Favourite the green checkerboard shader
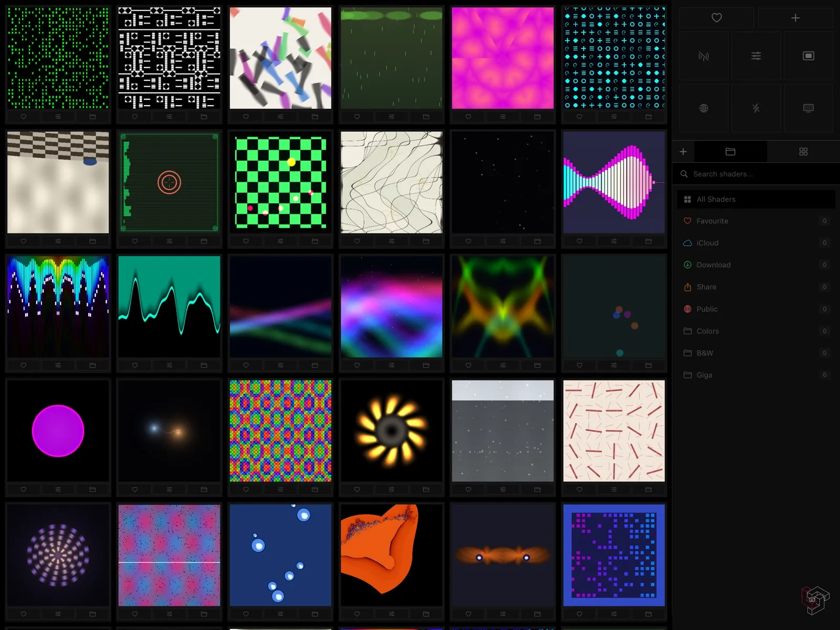 point(246,241)
